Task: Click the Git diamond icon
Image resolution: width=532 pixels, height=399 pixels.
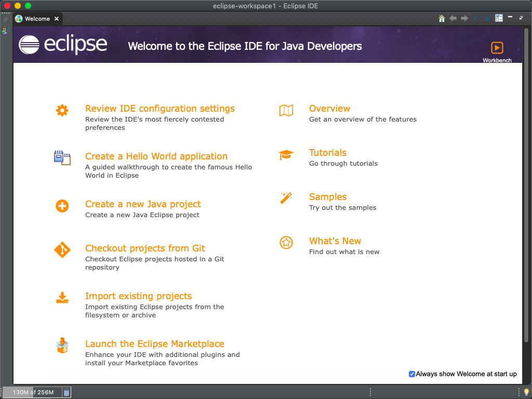Action: [62, 250]
